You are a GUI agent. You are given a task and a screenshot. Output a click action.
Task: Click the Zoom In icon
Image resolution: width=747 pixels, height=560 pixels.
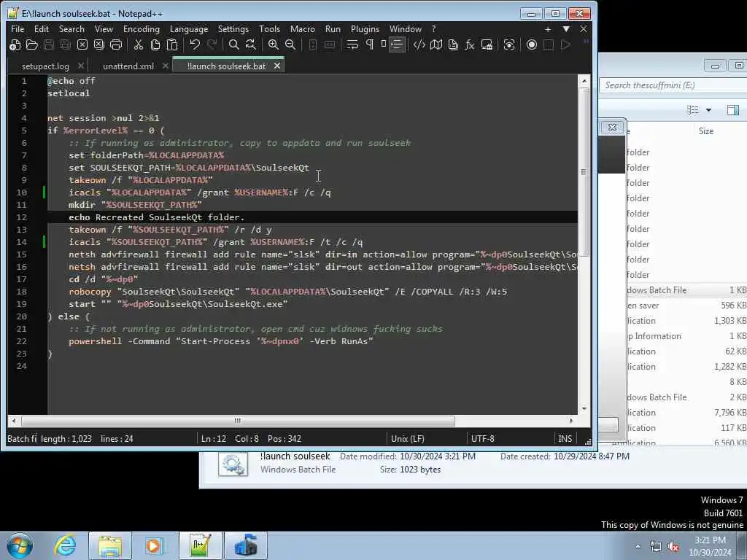point(273,44)
